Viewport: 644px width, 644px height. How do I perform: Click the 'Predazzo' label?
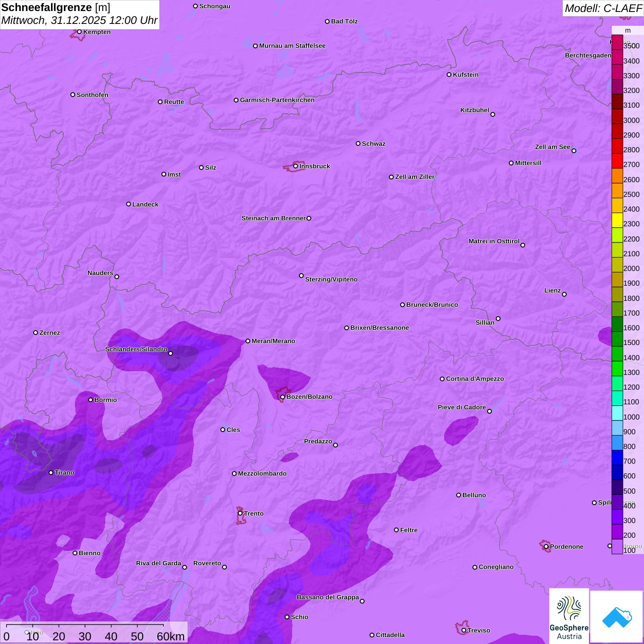click(318, 441)
